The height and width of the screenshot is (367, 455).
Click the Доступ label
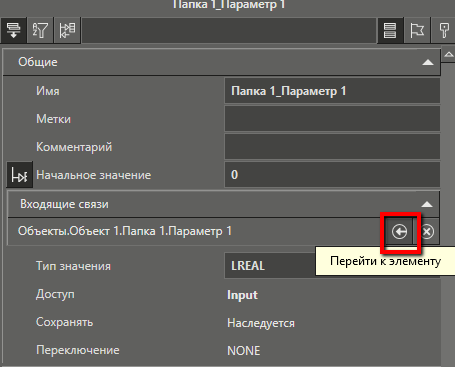click(x=55, y=294)
